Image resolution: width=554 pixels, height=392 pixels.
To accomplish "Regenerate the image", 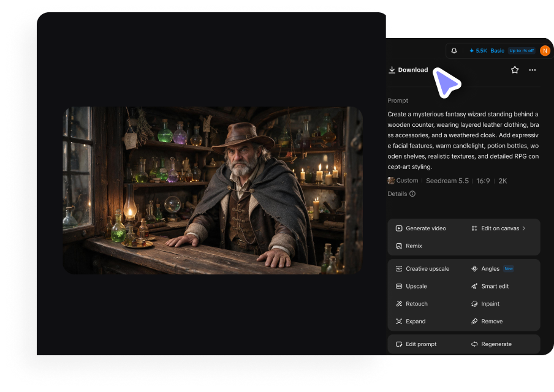I will pyautogui.click(x=491, y=344).
